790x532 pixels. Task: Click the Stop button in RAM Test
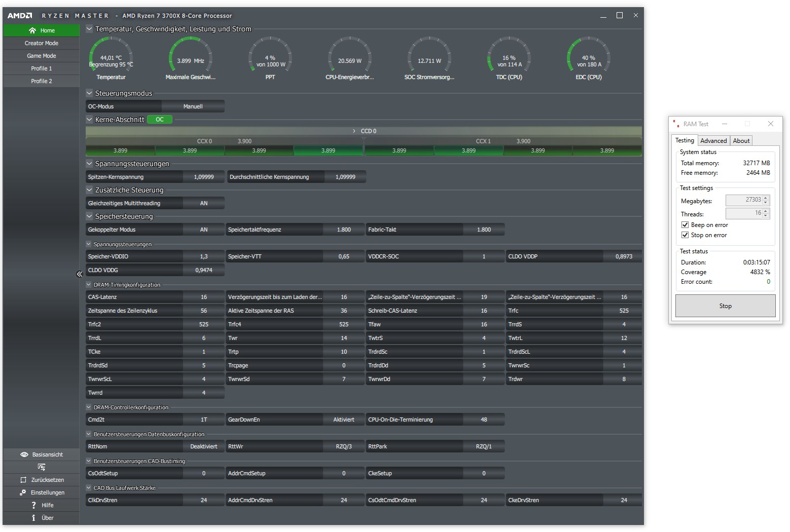coord(725,306)
